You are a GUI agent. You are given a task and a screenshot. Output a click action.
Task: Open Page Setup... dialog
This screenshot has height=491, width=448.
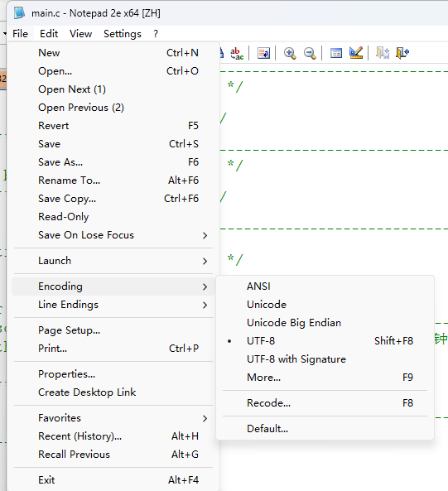coord(113,330)
